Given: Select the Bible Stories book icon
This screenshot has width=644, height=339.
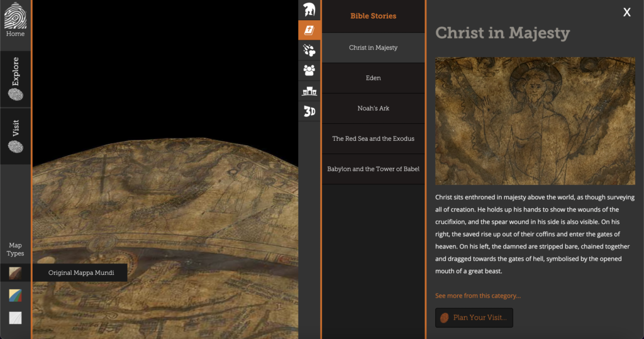Looking at the screenshot, I should (309, 30).
